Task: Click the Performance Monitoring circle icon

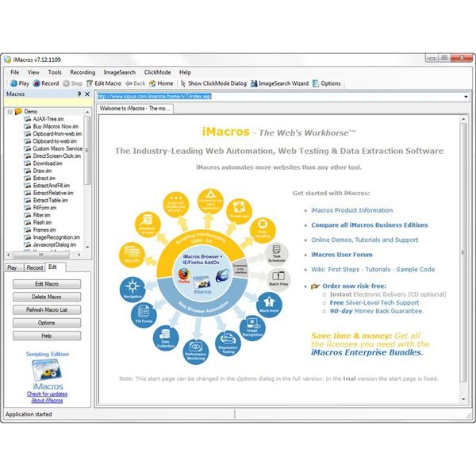Action: coord(196,351)
